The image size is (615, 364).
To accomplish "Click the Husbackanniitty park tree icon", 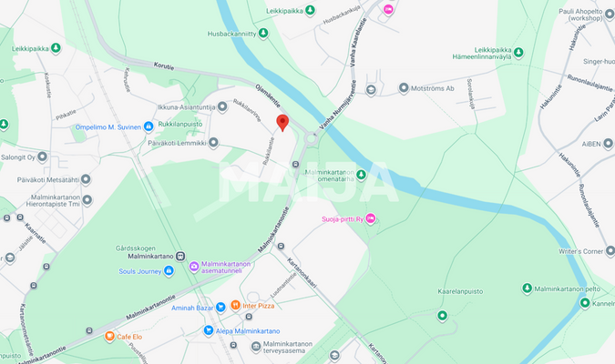I will click(x=263, y=33).
